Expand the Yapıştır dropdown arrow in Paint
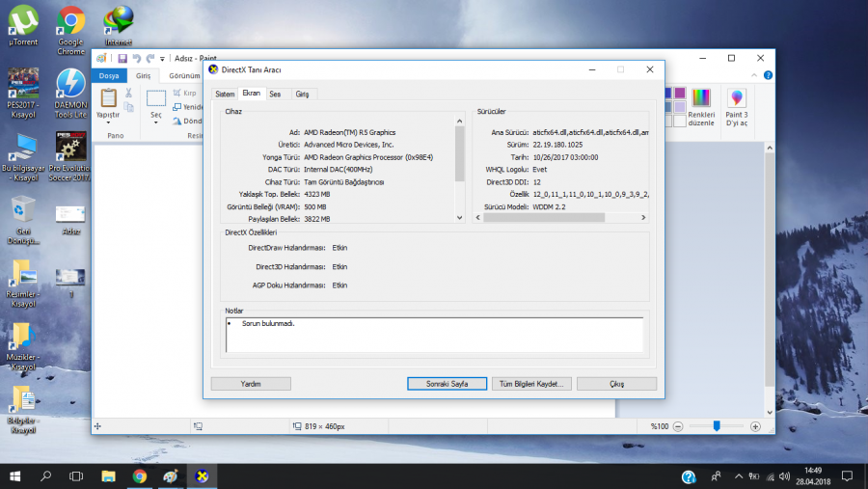 [x=108, y=122]
